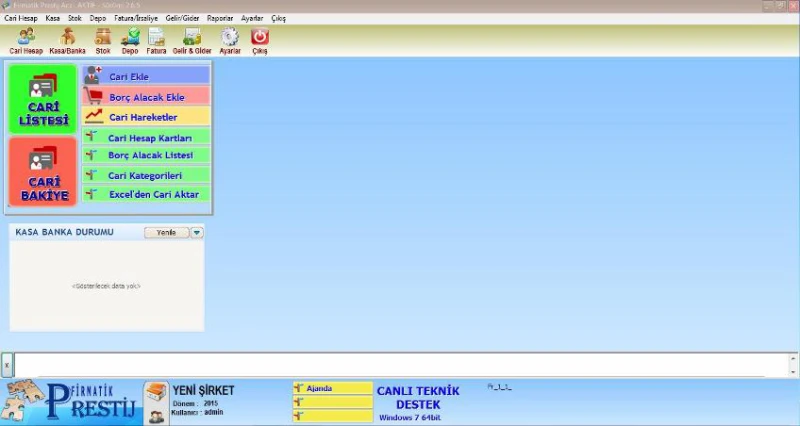Click the white message text field
The height and width of the screenshot is (426, 800).
pyautogui.click(x=401, y=365)
